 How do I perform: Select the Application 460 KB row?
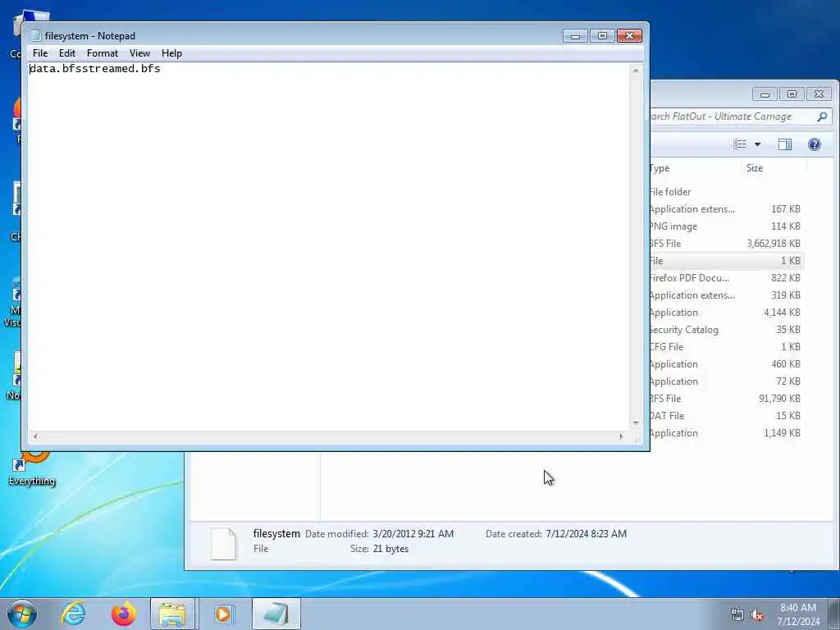(x=727, y=364)
